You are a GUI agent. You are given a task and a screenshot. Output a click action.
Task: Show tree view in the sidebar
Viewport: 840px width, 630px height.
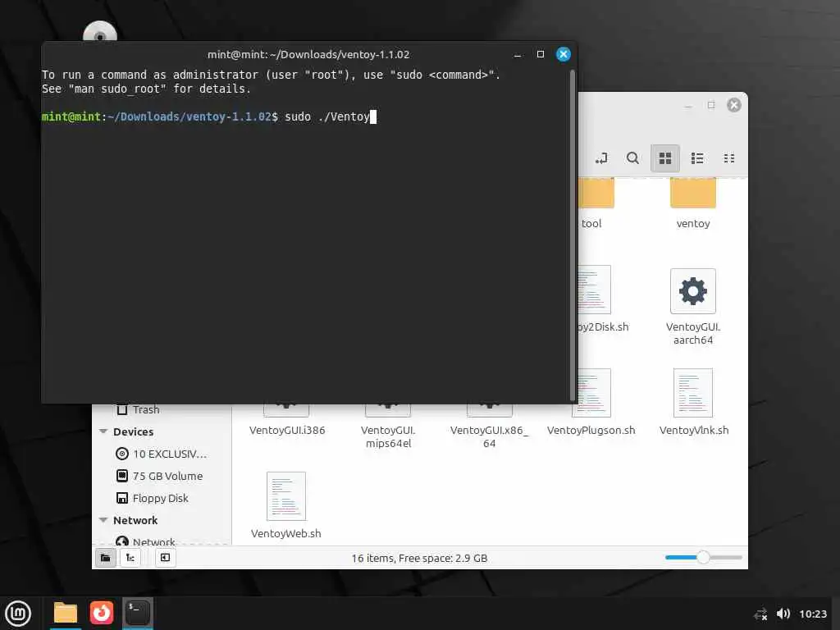[x=130, y=558]
